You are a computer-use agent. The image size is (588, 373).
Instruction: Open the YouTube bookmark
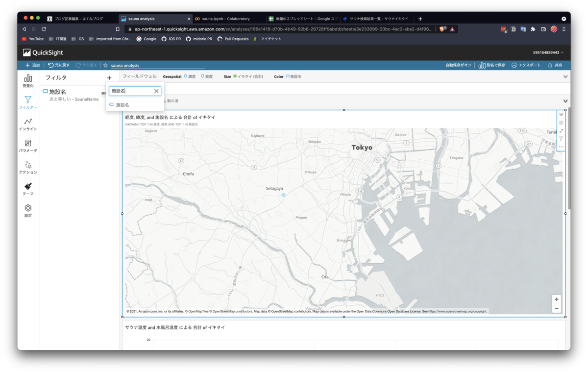click(32, 39)
